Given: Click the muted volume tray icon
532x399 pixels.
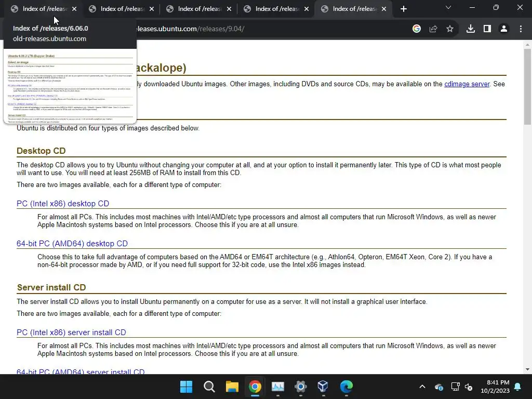Looking at the screenshot, I should click(469, 387).
